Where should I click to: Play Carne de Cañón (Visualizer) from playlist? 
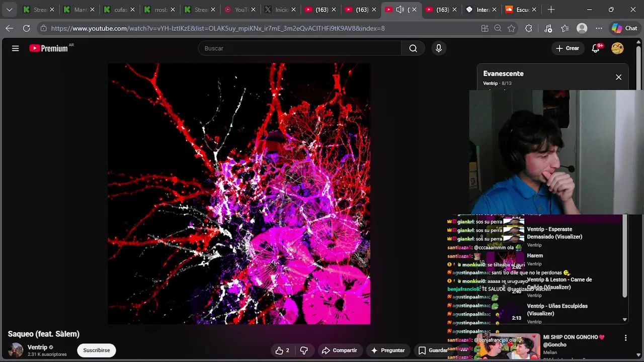point(559,283)
